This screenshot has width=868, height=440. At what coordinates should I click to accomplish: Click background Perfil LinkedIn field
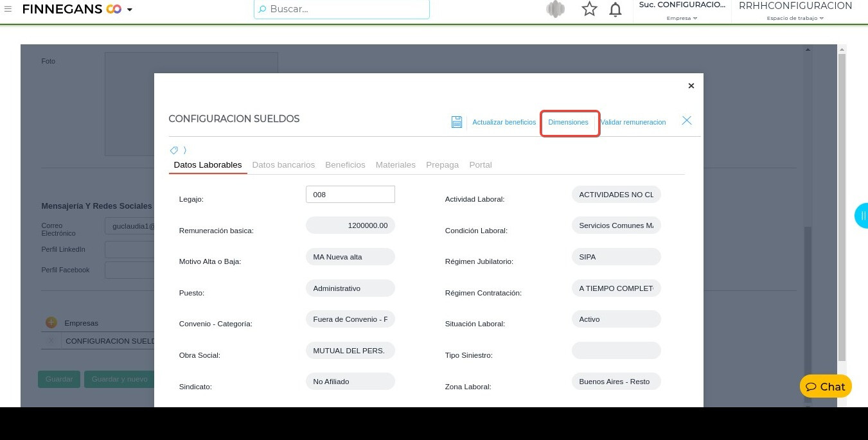[x=129, y=249]
